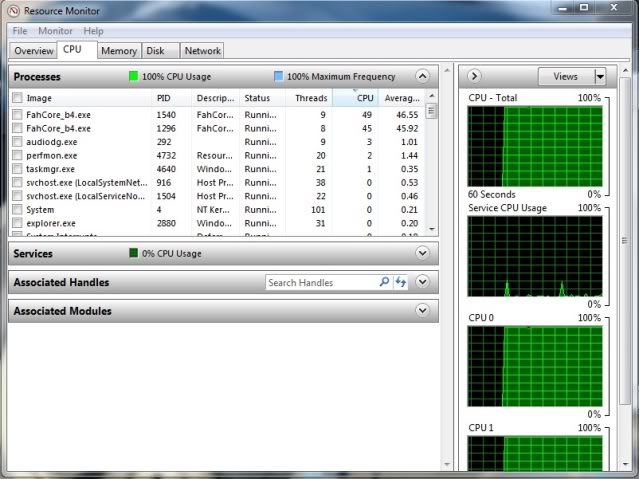
Task: Check the perfmon.exe process checkbox
Action: pyautogui.click(x=17, y=155)
